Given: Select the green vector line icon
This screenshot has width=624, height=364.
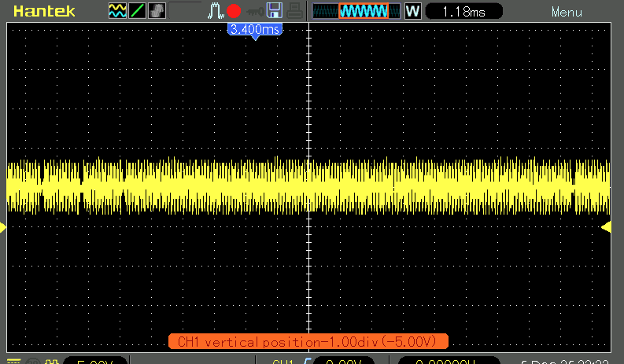Looking at the screenshot, I should click(x=137, y=11).
